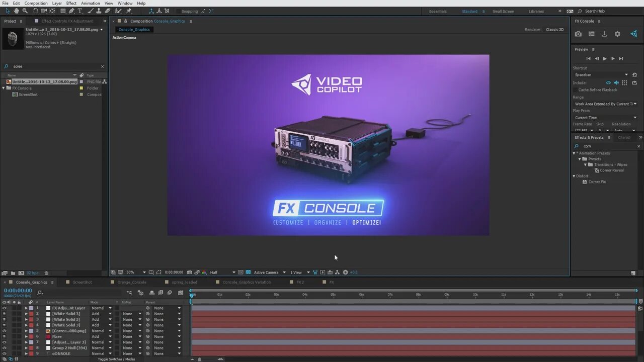Jump to first frame in Preview

pos(588,58)
